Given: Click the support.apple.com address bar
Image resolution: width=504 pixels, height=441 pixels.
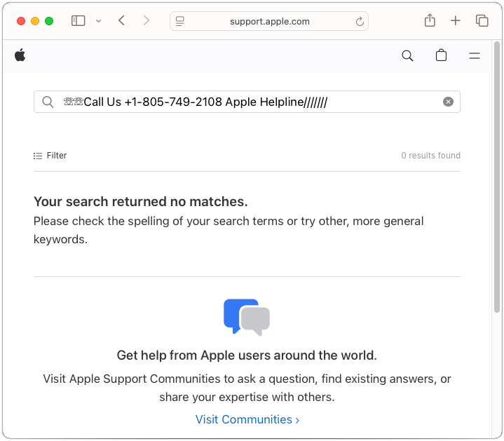Looking at the screenshot, I should click(270, 21).
